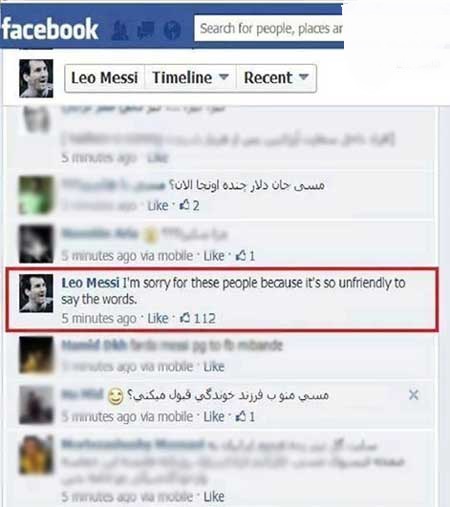
Task: Expand the Recent dropdown
Action: [x=276, y=78]
